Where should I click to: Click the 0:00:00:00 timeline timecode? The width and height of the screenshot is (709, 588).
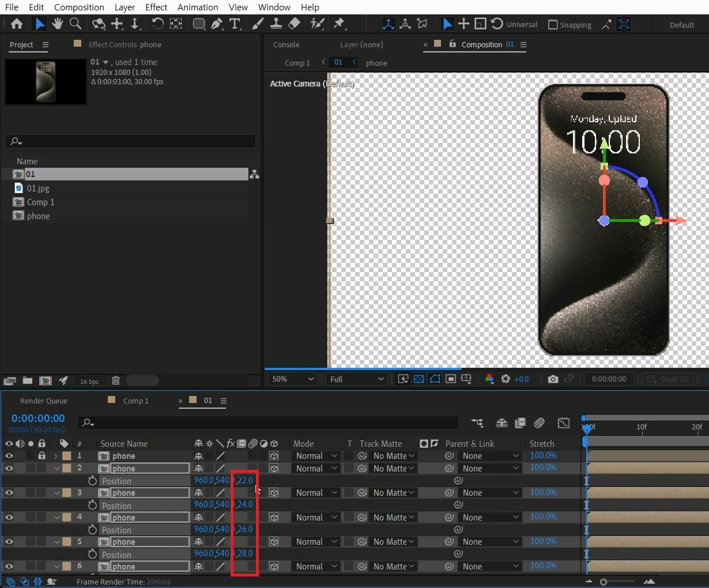pos(38,419)
